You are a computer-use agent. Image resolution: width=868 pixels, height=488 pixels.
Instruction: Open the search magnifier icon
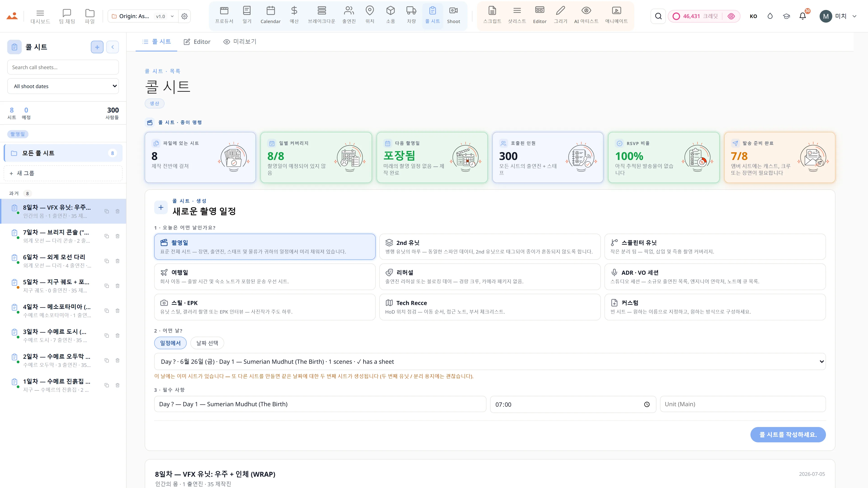click(x=658, y=16)
